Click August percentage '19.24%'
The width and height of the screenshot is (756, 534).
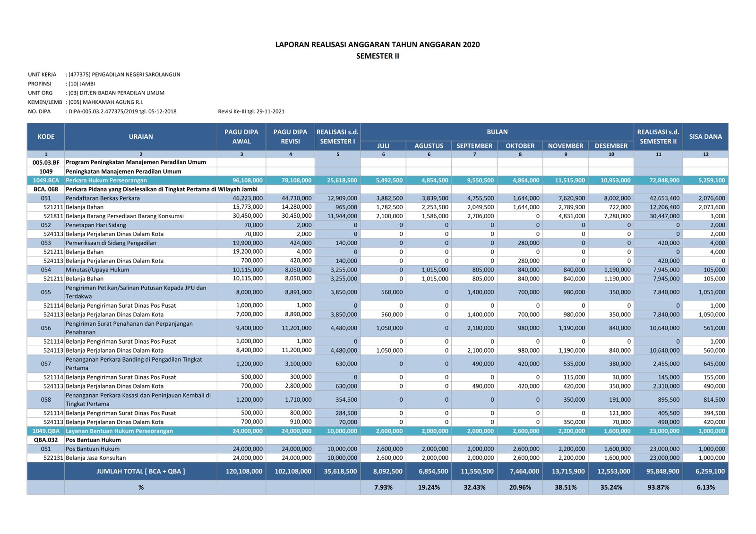(x=429, y=487)
